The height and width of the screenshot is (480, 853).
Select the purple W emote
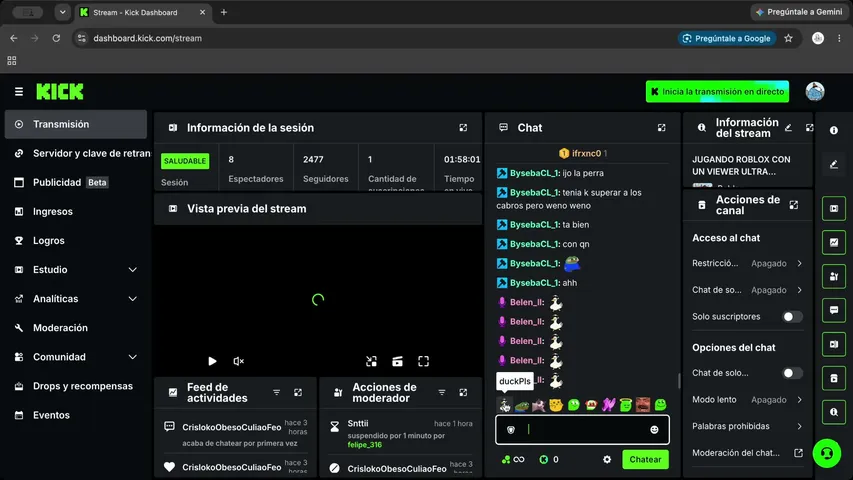pyautogui.click(x=608, y=404)
